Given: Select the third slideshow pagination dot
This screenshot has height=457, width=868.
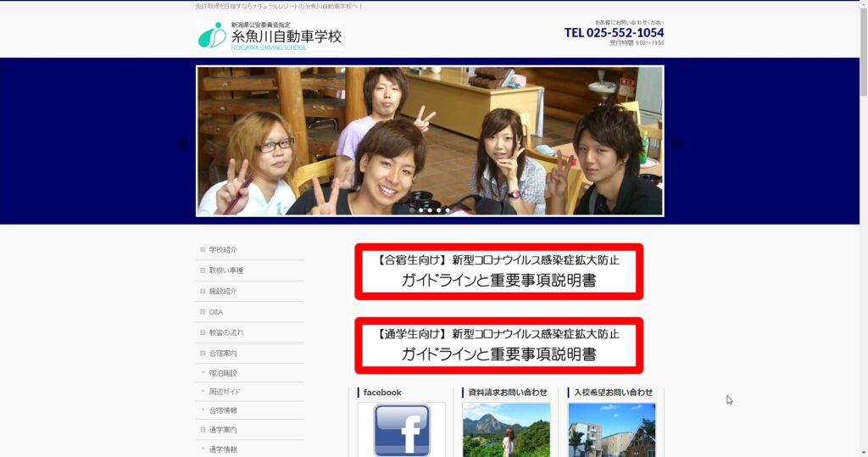Looking at the screenshot, I should pyautogui.click(x=430, y=210).
